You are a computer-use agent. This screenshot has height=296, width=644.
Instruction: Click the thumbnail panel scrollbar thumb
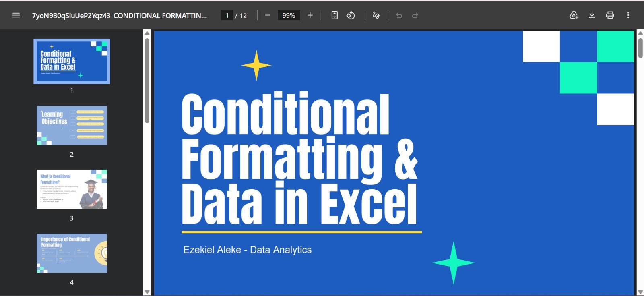point(147,81)
